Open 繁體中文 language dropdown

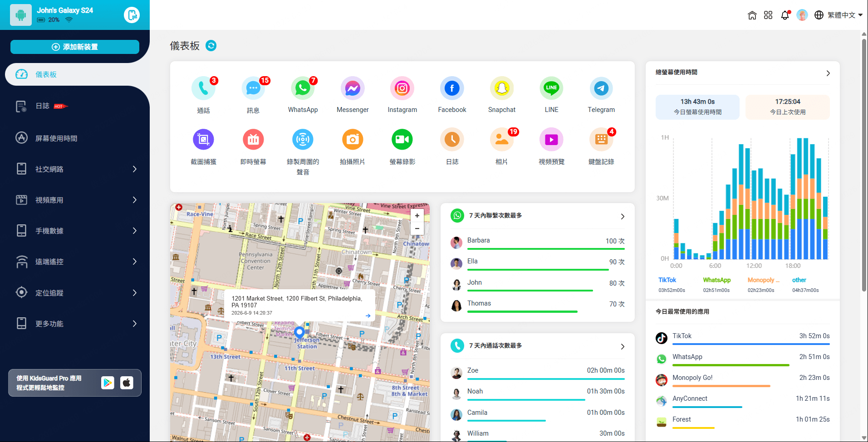(839, 15)
